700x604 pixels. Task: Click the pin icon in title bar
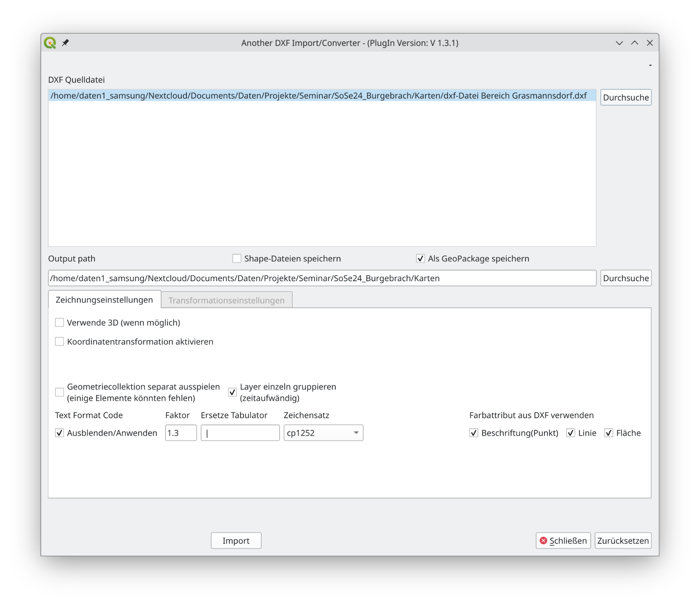point(66,42)
